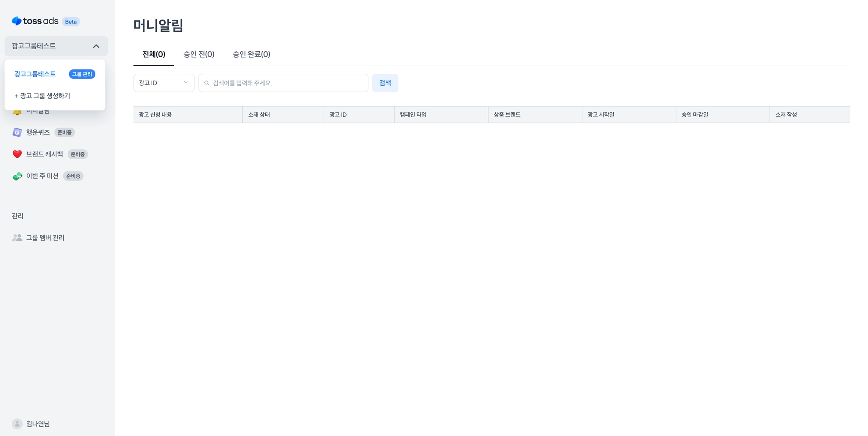Screen dimensions: 868x436
Task: Switch to the 승인 전(0) tab
Action: click(199, 54)
